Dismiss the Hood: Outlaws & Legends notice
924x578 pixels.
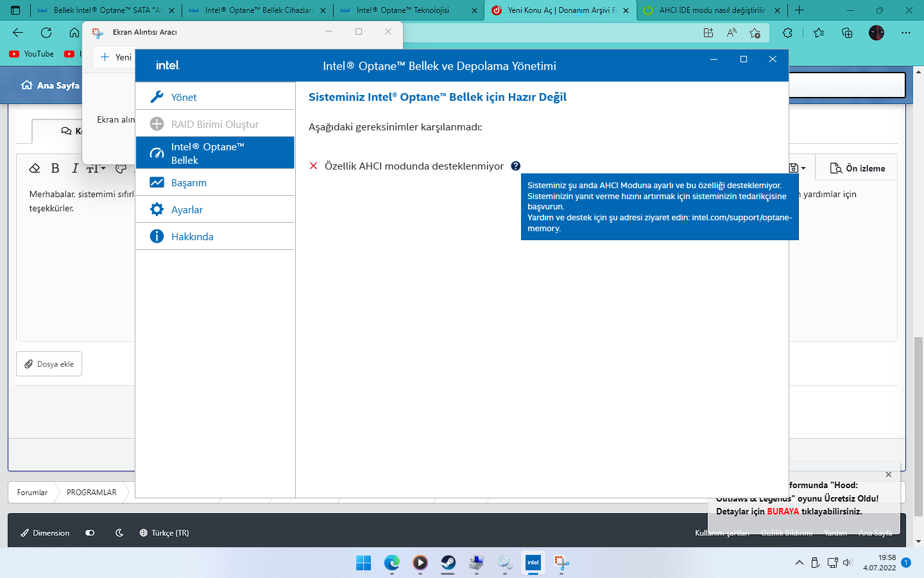pyautogui.click(x=889, y=475)
